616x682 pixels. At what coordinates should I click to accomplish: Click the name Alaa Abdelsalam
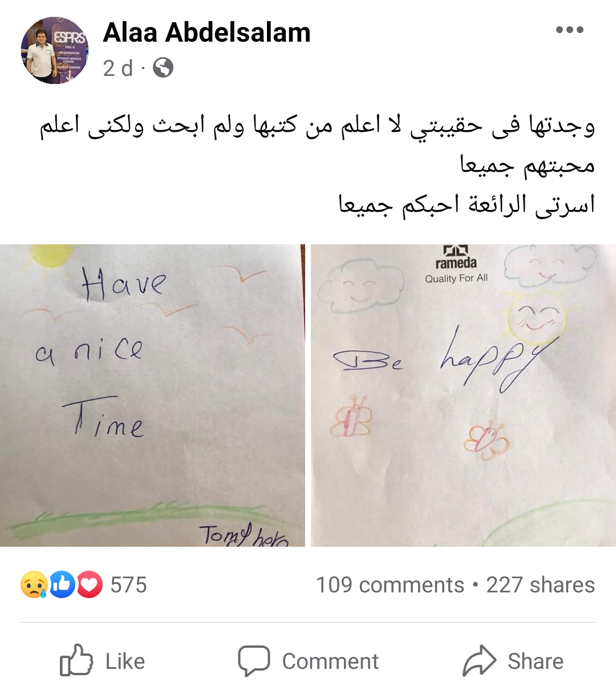(206, 33)
